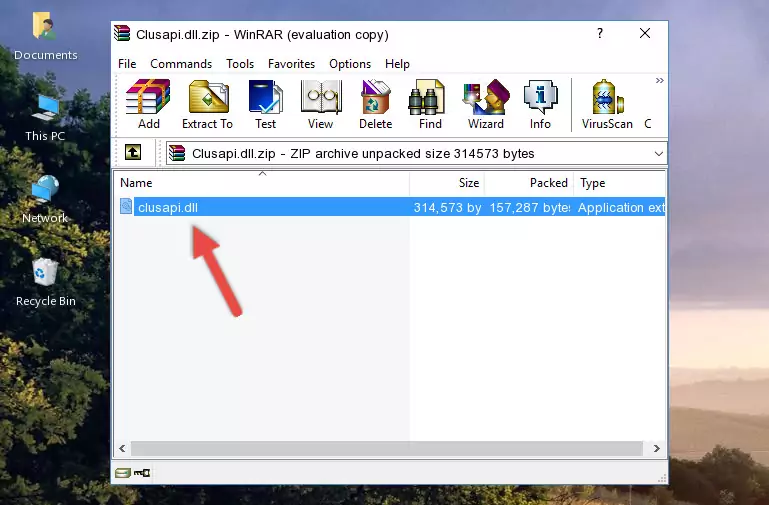This screenshot has width=769, height=505.
Task: Expand hidden toolbar items chevron
Action: 660,80
